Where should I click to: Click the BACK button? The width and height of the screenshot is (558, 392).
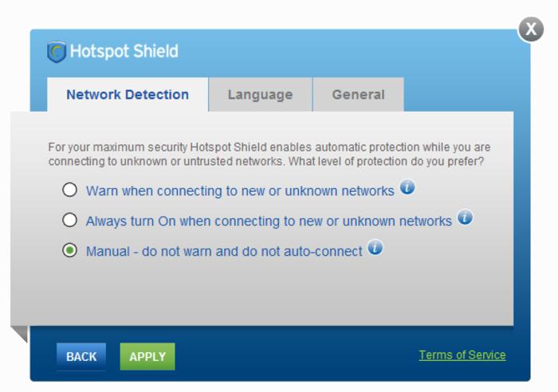click(x=81, y=356)
